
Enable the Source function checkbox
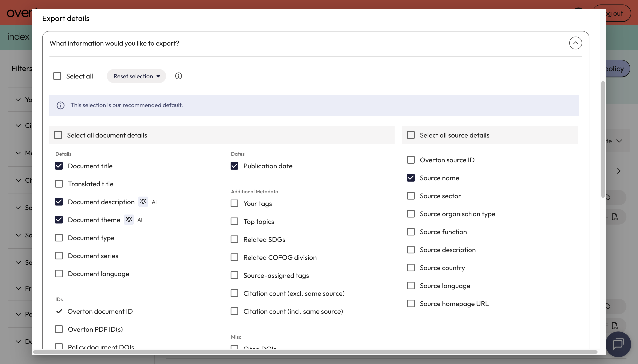[x=411, y=232]
